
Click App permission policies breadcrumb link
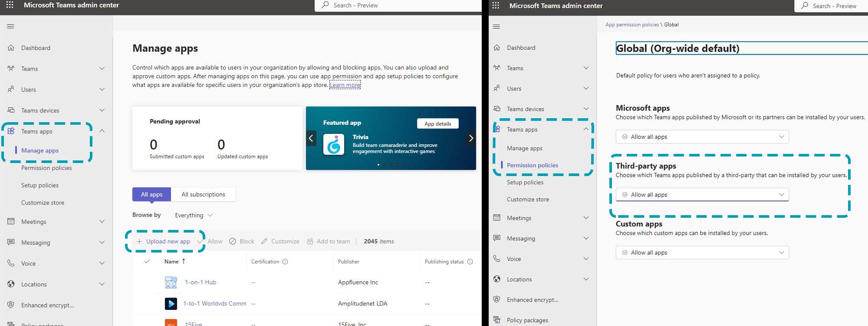632,25
